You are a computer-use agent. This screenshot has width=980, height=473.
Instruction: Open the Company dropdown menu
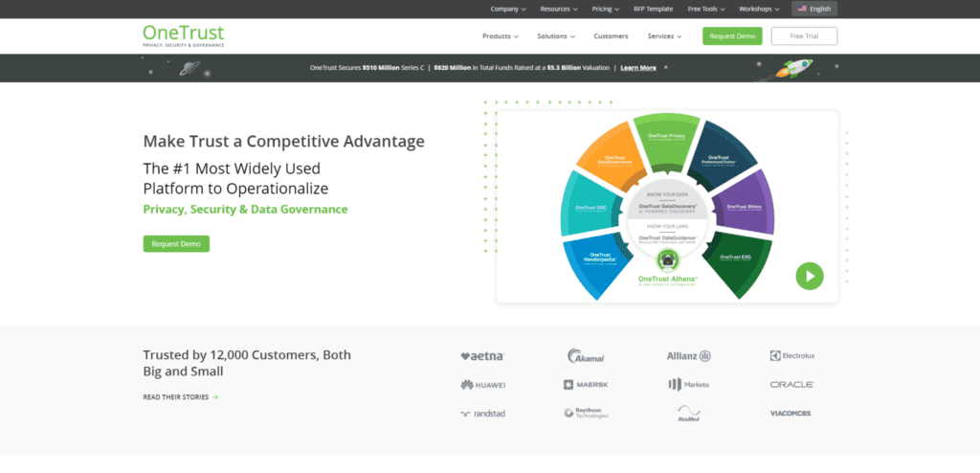coord(507,9)
